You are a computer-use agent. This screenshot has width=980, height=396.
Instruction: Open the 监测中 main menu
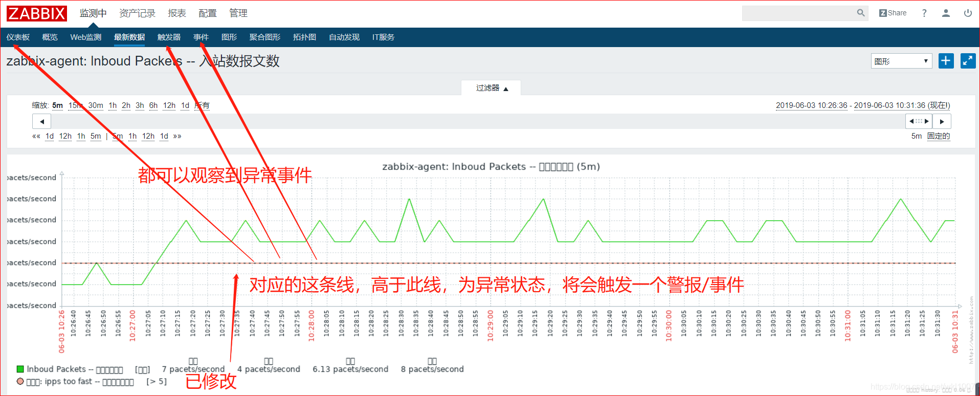93,13
